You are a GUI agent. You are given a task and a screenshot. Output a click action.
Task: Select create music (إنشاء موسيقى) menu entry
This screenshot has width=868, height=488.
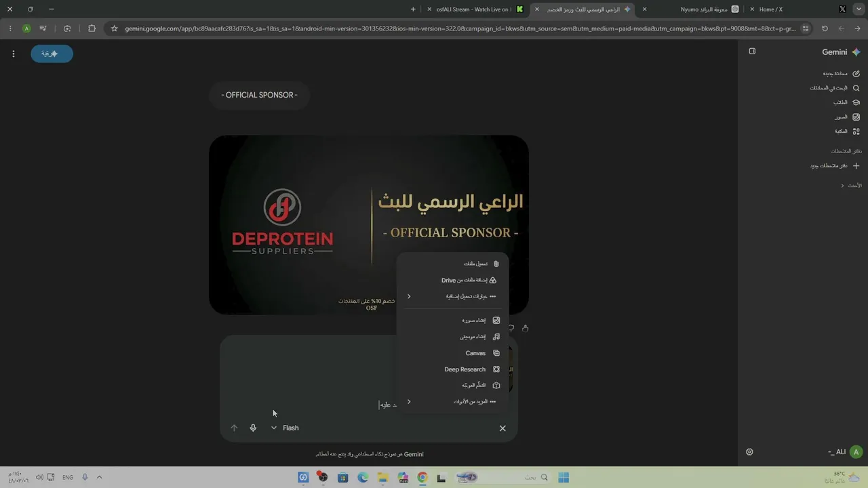point(452,336)
